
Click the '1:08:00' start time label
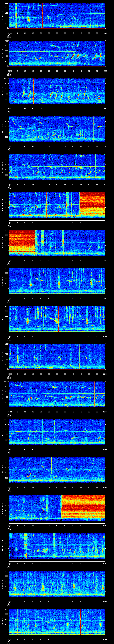tap(9, 298)
